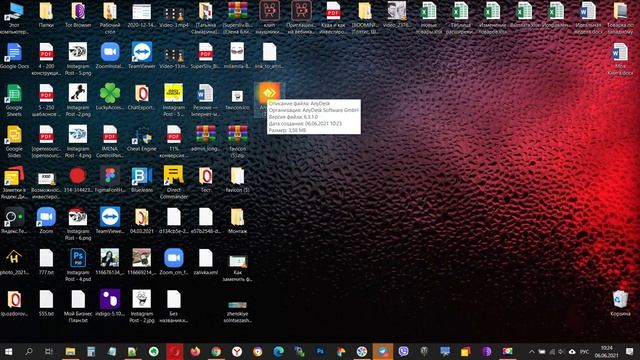
Task: Select the 555.txt file
Action: [x=46, y=299]
